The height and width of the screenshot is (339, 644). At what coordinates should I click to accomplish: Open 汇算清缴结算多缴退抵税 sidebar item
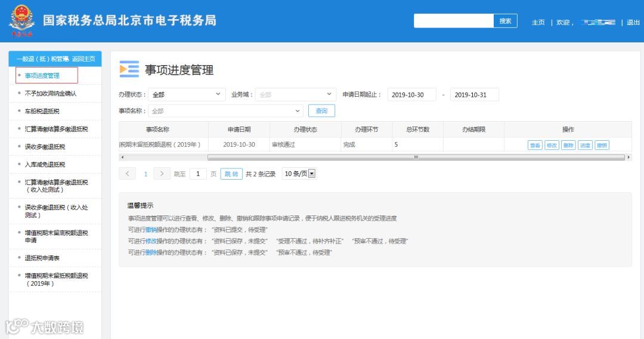pos(56,129)
